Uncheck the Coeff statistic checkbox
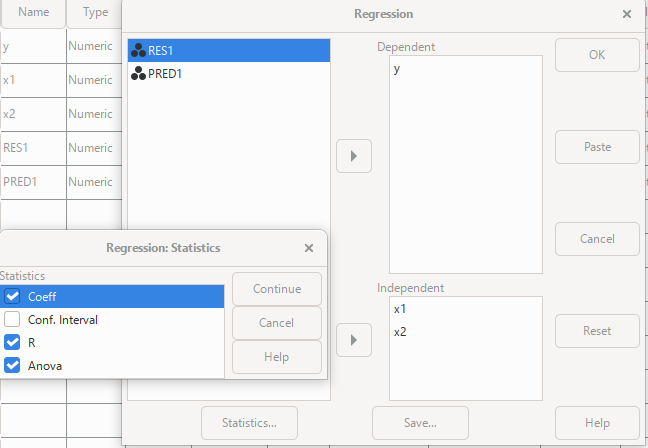 point(12,296)
